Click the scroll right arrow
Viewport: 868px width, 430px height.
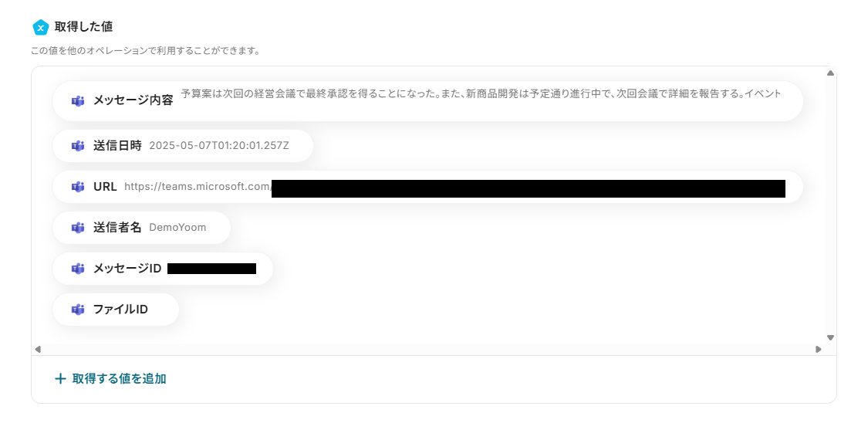[x=818, y=349]
